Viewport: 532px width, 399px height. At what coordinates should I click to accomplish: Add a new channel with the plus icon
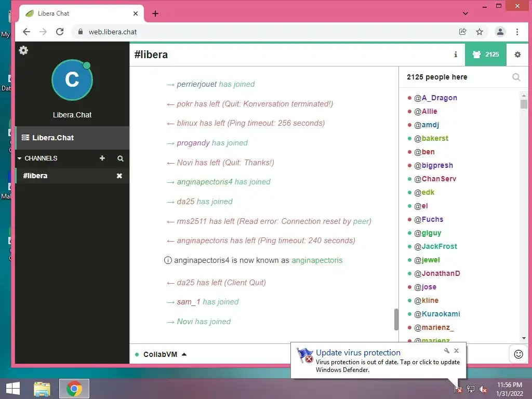click(102, 158)
